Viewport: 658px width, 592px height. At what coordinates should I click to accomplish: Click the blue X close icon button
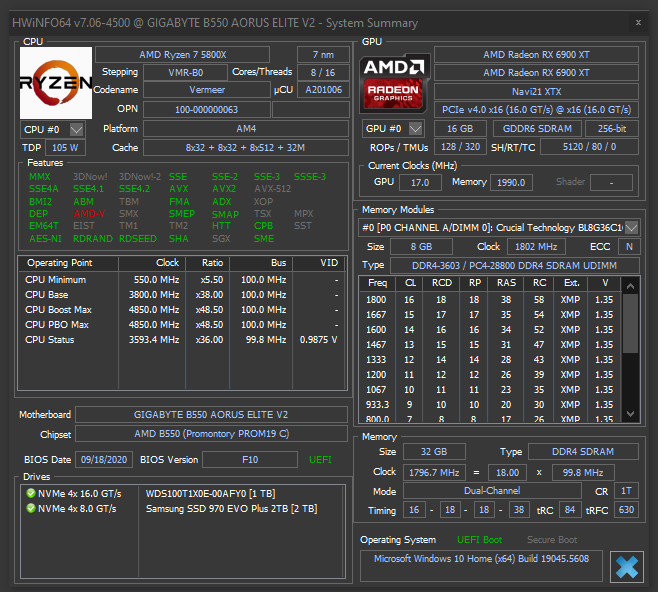click(x=627, y=567)
